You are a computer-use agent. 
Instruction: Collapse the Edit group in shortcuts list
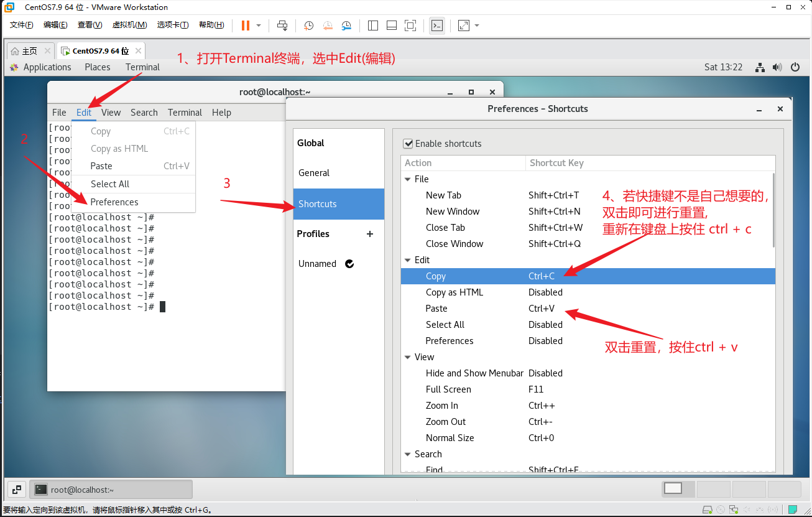click(x=408, y=260)
